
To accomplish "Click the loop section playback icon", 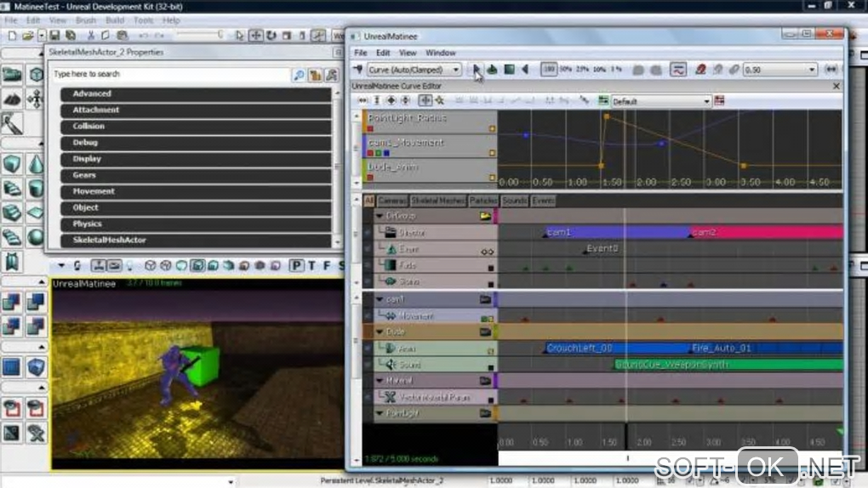I will (492, 70).
